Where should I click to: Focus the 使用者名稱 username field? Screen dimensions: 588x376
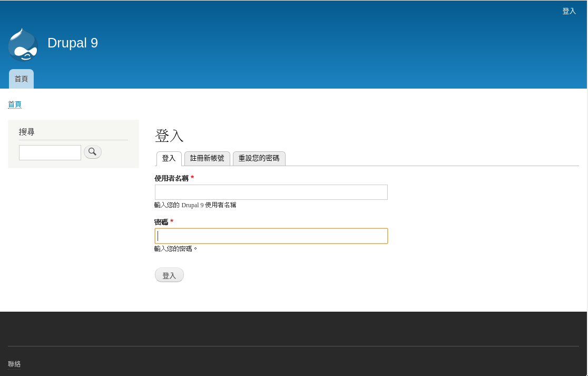point(271,192)
